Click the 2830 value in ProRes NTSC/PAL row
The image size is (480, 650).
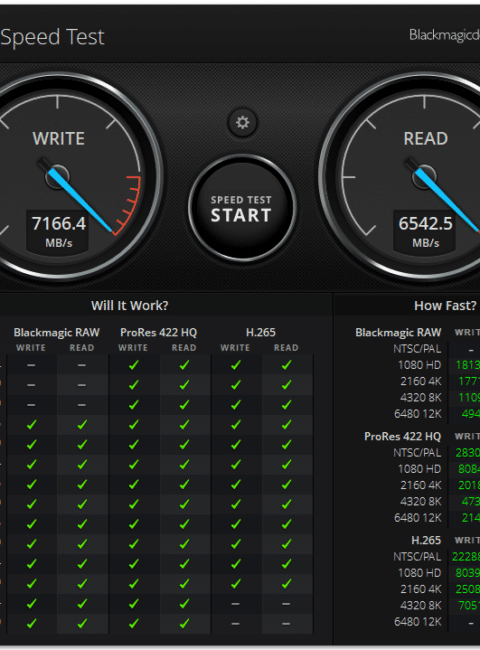(x=468, y=453)
